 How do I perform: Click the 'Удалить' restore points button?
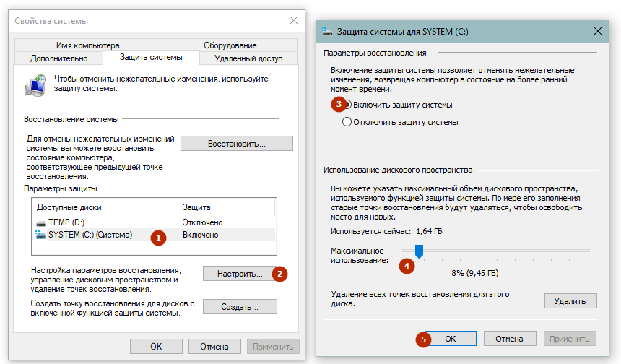click(x=570, y=300)
